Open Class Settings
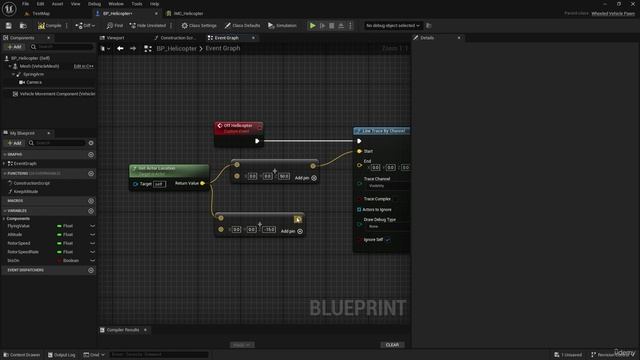The height and width of the screenshot is (360, 640). (x=199, y=26)
